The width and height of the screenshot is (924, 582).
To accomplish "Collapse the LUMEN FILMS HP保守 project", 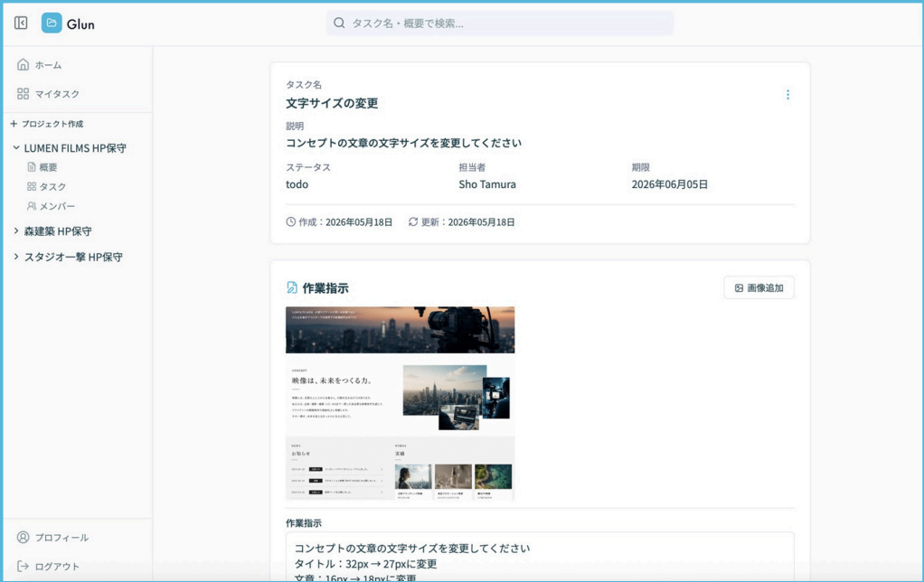I will 16,148.
